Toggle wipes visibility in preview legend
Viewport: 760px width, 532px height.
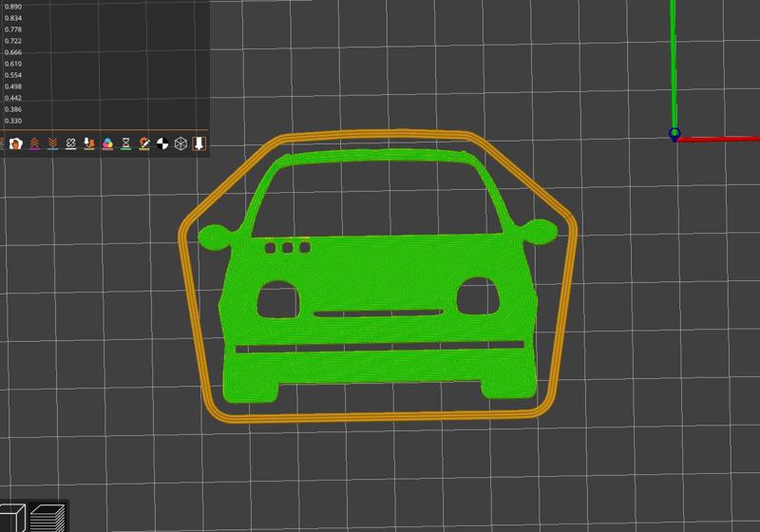[16, 143]
